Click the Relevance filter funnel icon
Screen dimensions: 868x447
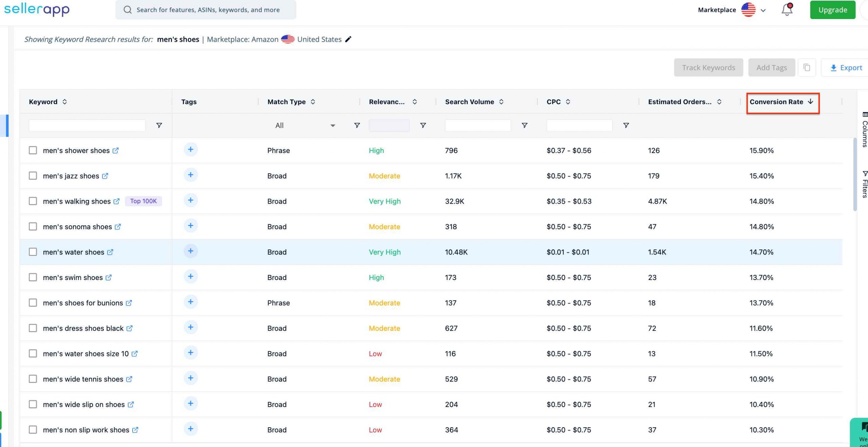point(423,126)
